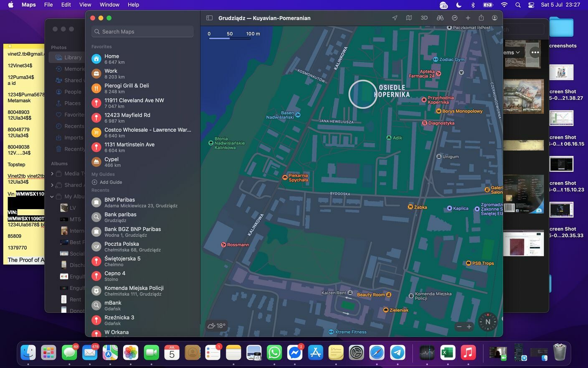The image size is (588, 368).
Task: Click the Rossmann pin on the map
Action: [x=224, y=245]
